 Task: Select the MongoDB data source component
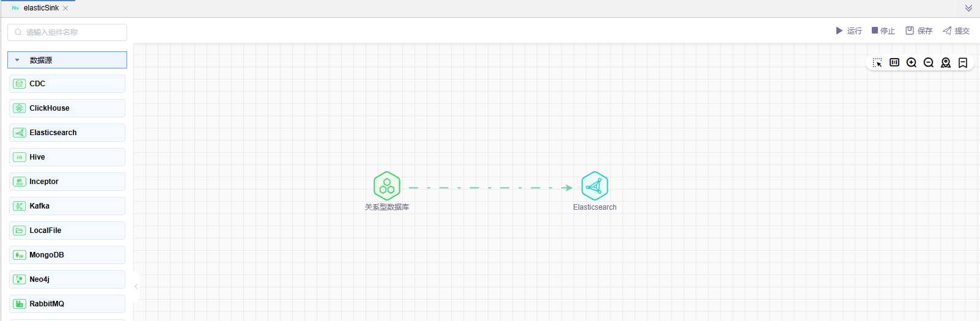click(x=67, y=255)
